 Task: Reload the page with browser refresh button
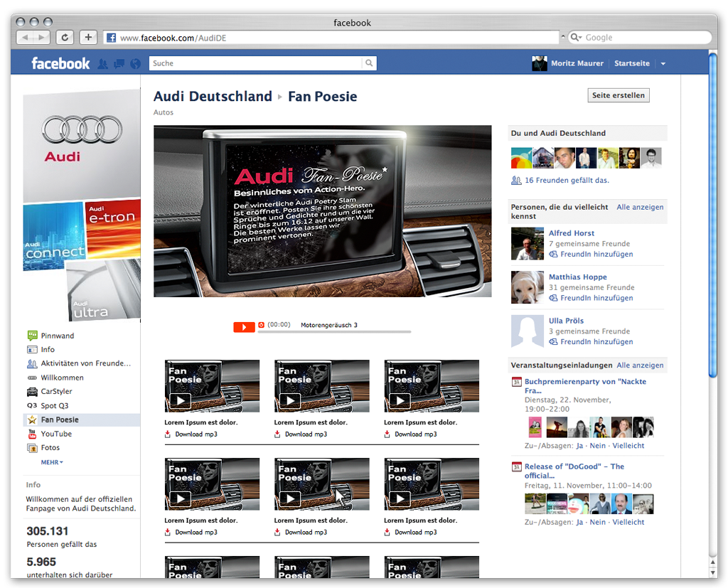(x=65, y=38)
